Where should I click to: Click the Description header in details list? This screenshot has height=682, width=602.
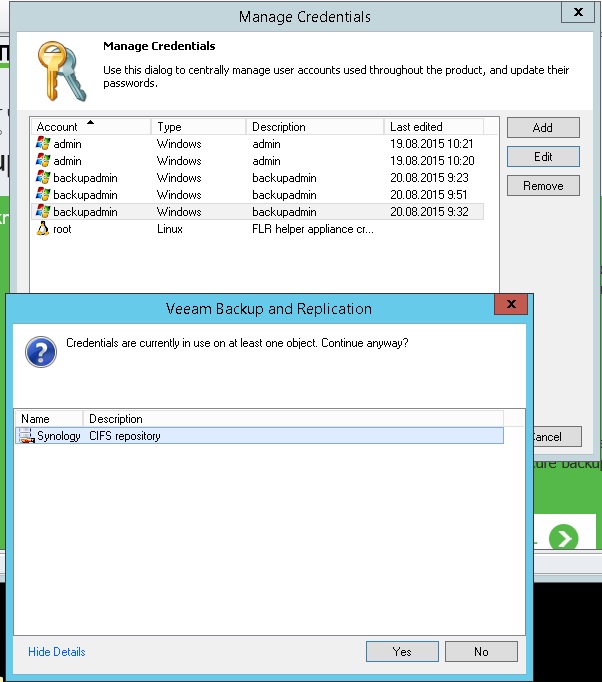pos(293,419)
